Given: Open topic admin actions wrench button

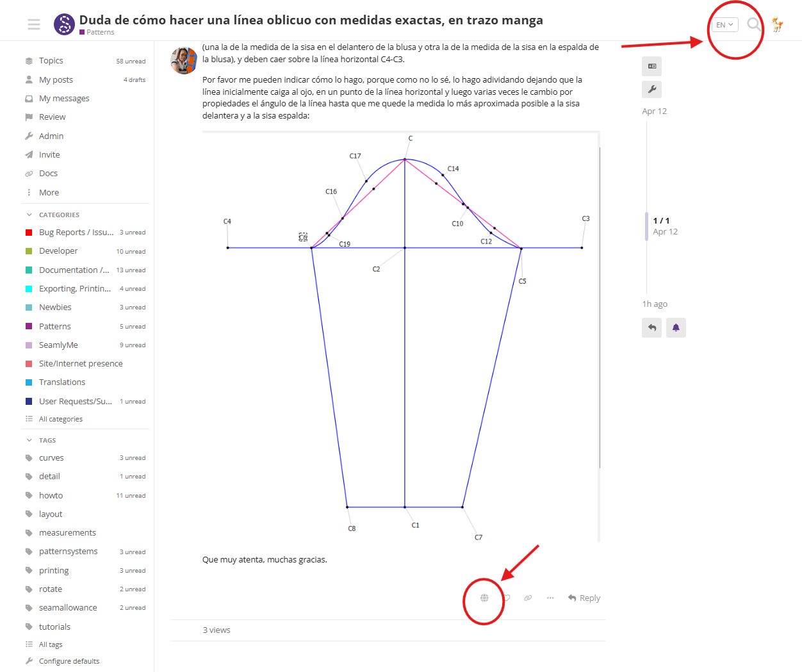Looking at the screenshot, I should pyautogui.click(x=651, y=89).
